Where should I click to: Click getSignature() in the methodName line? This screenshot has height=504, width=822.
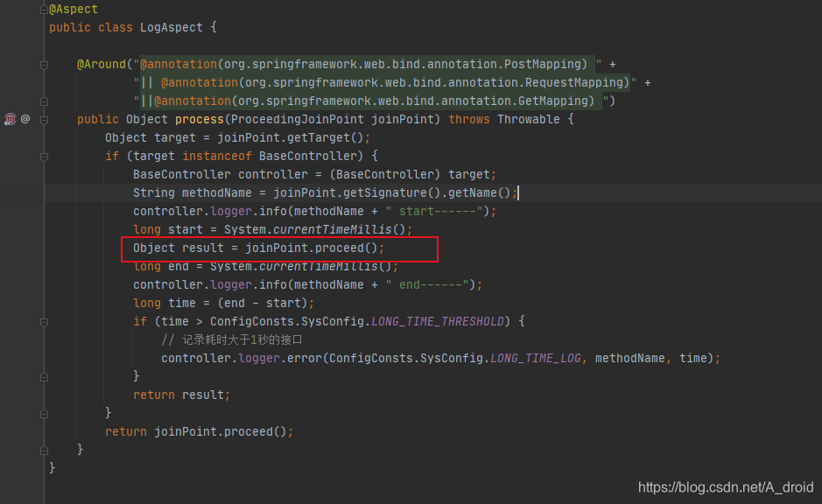click(392, 192)
